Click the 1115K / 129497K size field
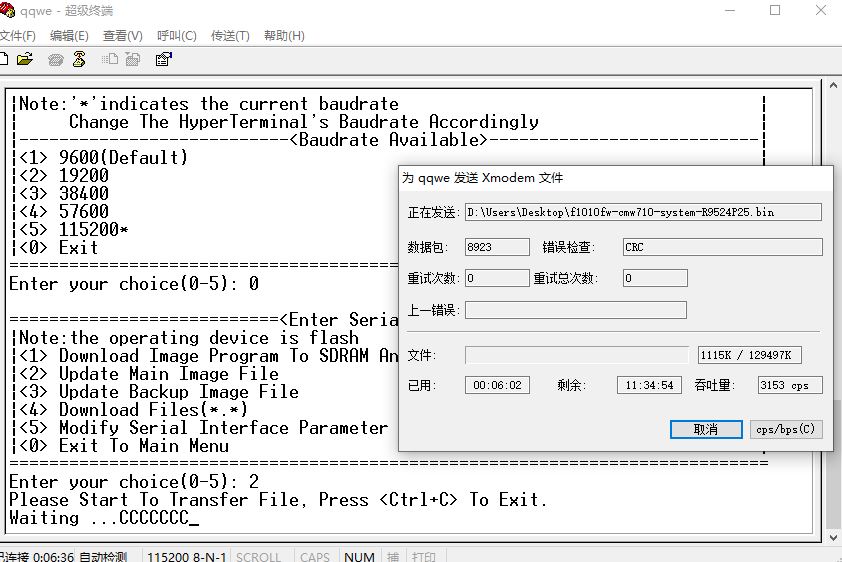The image size is (842, 562). pyautogui.click(x=750, y=355)
